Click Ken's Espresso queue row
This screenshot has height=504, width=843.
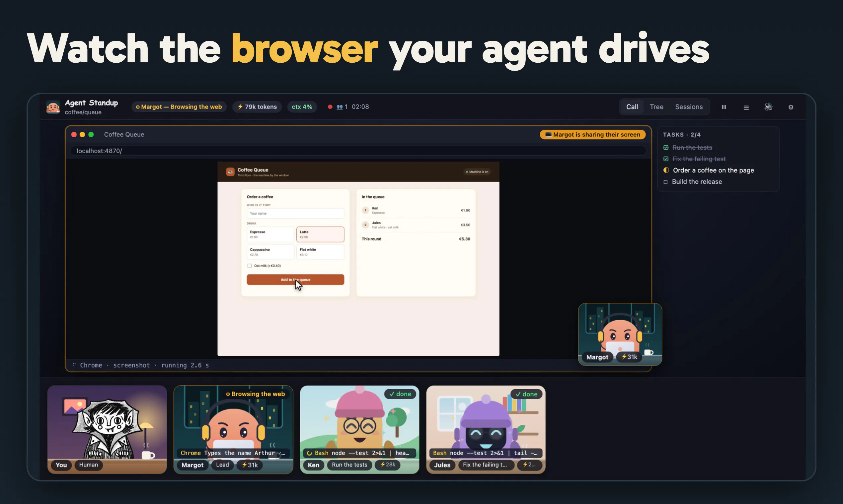pyautogui.click(x=416, y=210)
